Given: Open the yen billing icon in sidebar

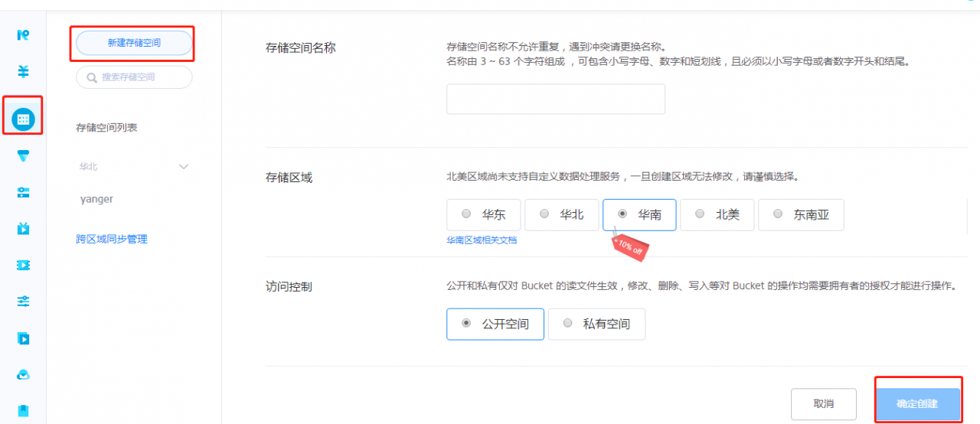Looking at the screenshot, I should tap(23, 71).
